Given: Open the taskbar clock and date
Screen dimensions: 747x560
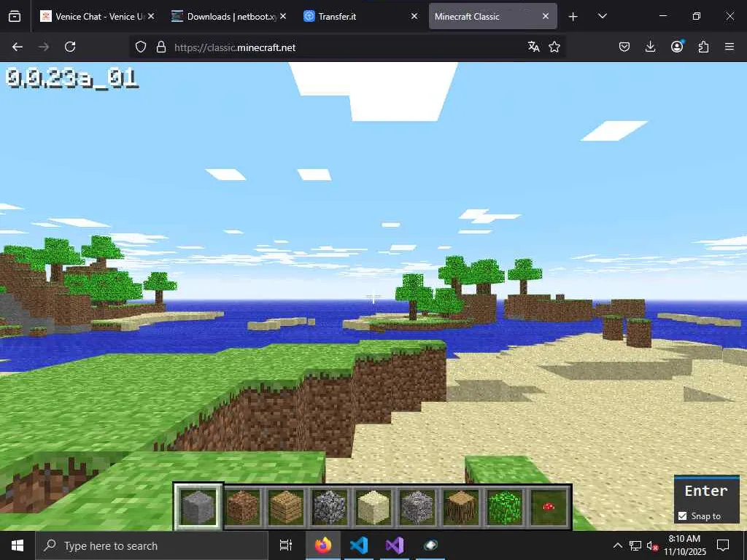Looking at the screenshot, I should [x=684, y=545].
